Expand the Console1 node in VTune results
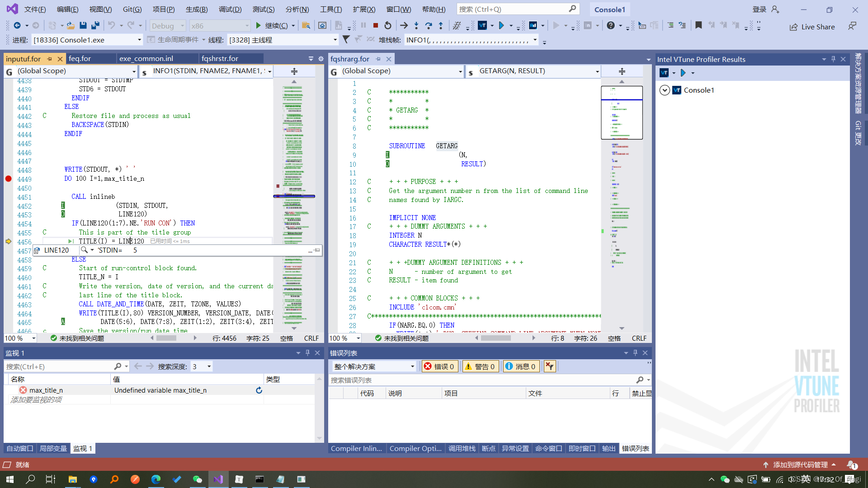The image size is (868, 488). (x=665, y=90)
